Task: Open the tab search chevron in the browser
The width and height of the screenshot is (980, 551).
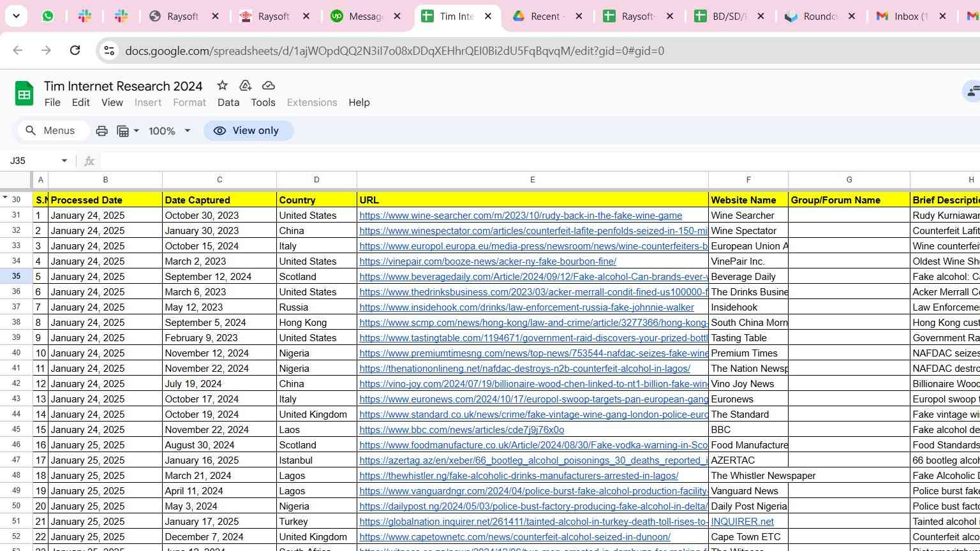Action: (16, 16)
